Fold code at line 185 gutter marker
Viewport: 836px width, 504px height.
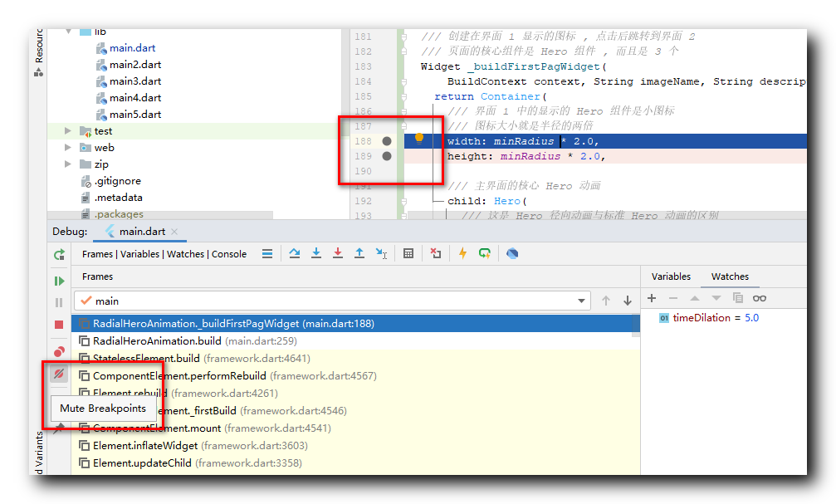pyautogui.click(x=404, y=96)
